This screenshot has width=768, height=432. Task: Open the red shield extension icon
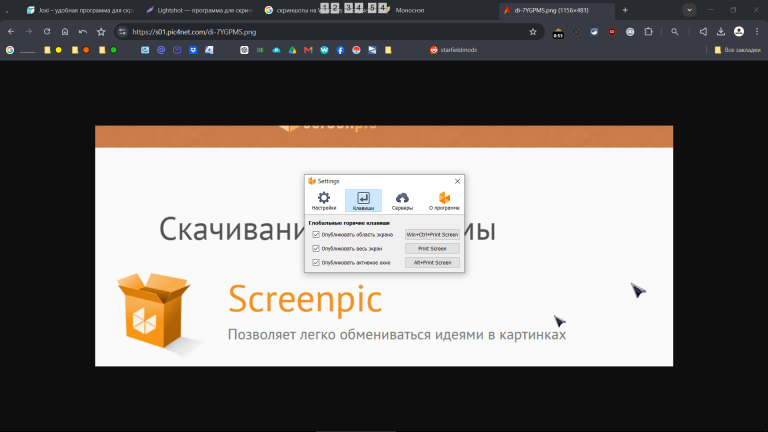(612, 32)
